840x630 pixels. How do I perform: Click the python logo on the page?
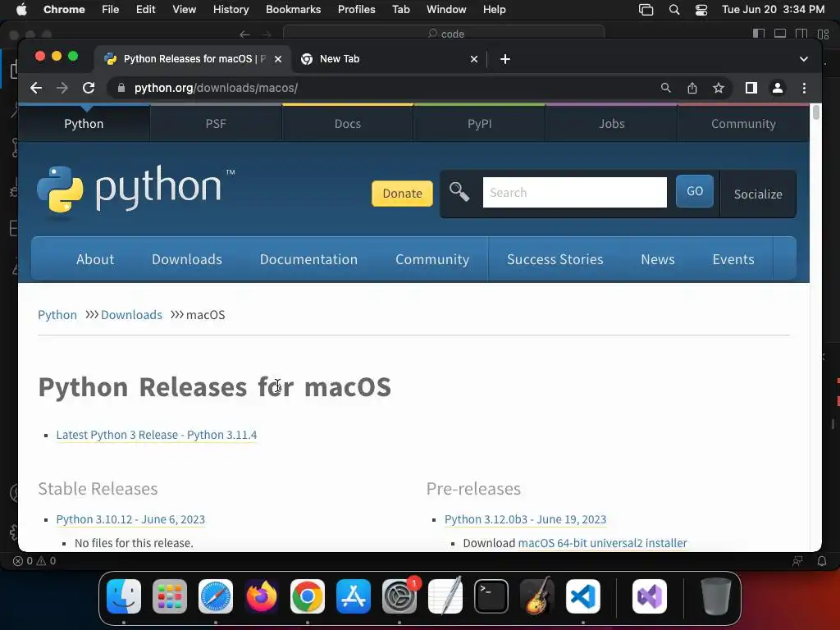[x=136, y=189]
